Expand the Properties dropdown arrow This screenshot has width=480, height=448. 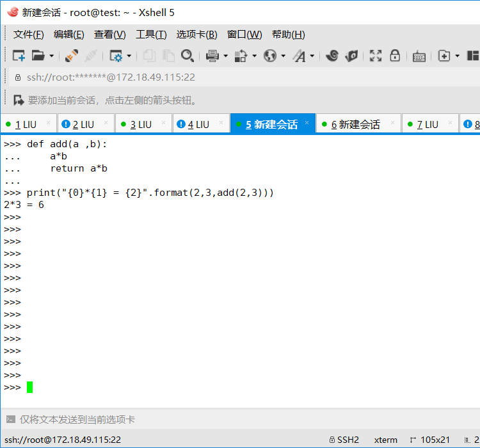129,56
